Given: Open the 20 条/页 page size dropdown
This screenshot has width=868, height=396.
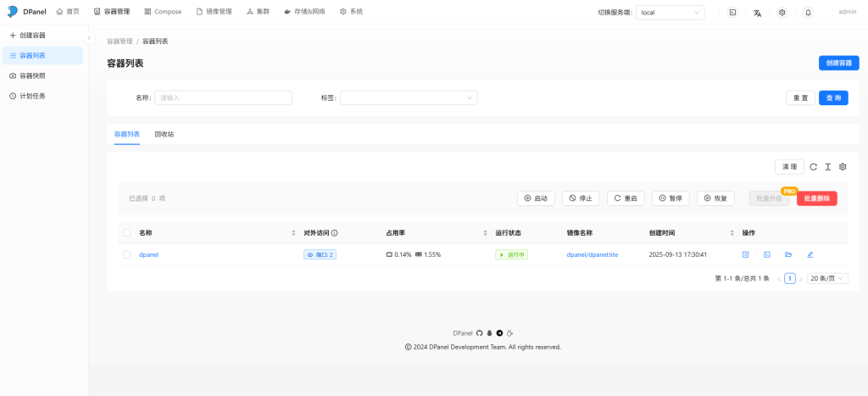Looking at the screenshot, I should pyautogui.click(x=826, y=278).
